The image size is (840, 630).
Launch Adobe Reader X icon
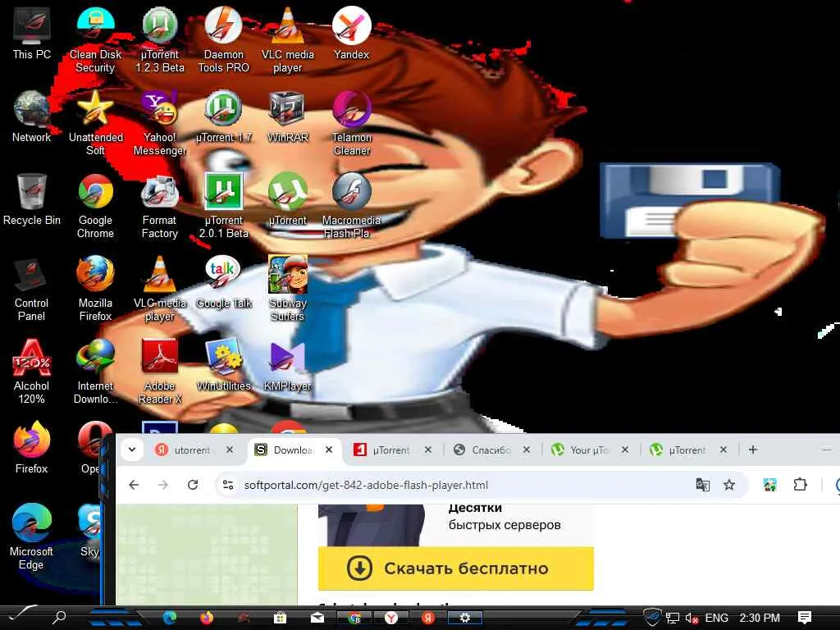point(160,372)
